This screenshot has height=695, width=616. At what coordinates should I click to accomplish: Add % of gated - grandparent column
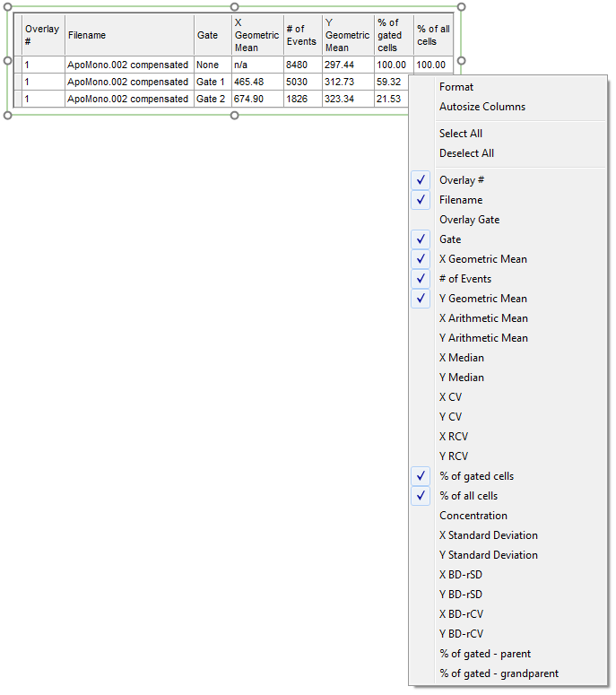(x=499, y=673)
